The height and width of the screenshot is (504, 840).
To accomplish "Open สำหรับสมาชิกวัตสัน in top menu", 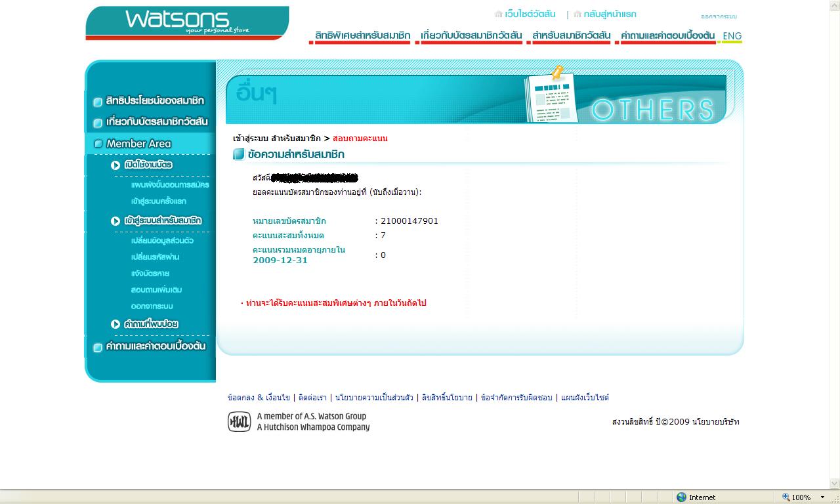I will click(x=571, y=35).
